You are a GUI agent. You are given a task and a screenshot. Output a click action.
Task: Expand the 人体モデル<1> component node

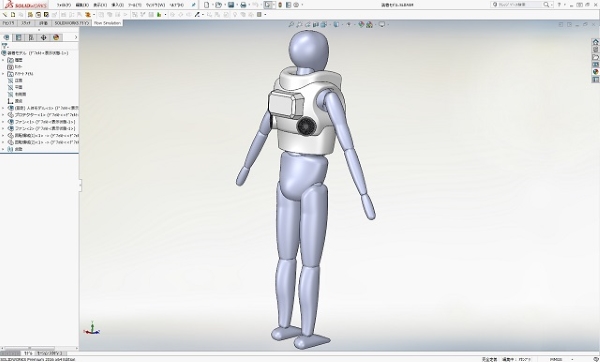click(x=3, y=108)
